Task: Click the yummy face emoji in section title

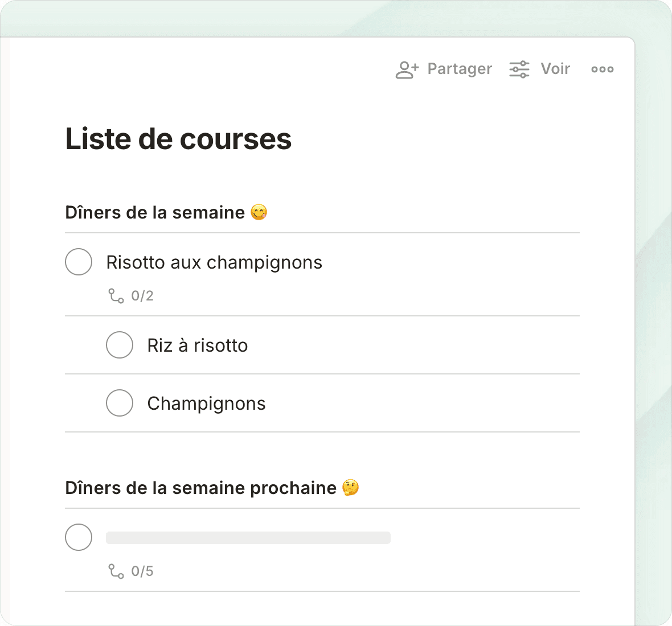Action: (x=259, y=212)
